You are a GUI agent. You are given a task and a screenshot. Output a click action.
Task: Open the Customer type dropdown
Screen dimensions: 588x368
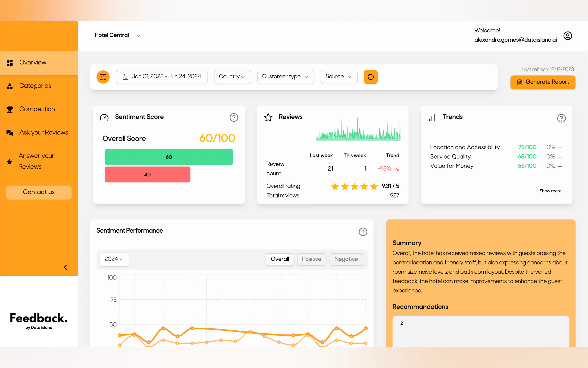[x=285, y=77]
